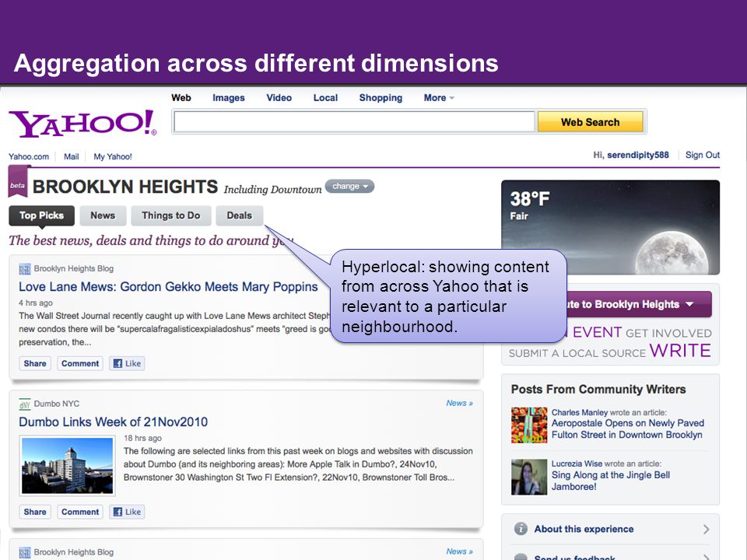
Task: Switch to the News tab
Action: click(103, 215)
